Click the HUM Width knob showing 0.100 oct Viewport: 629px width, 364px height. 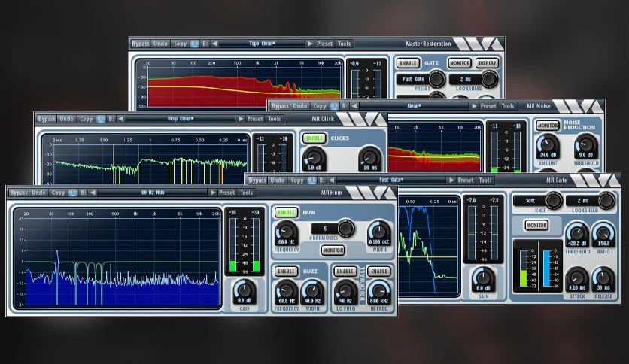coord(378,231)
